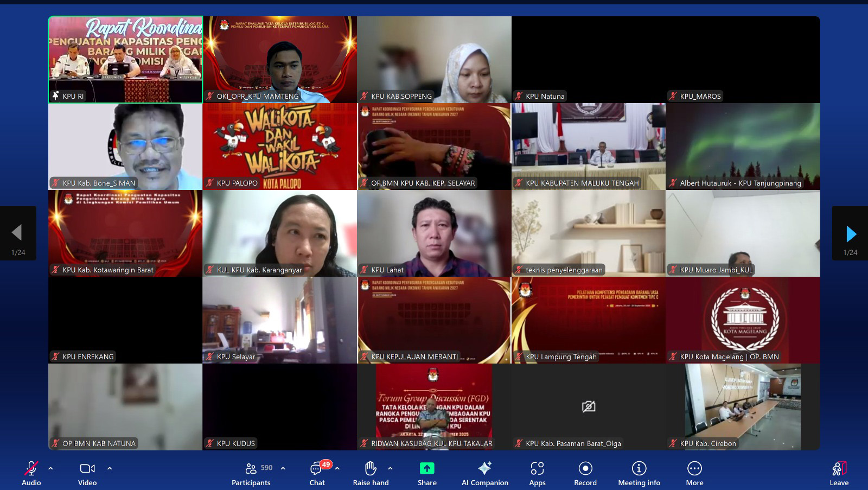Viewport: 868px width, 490px height.
Task: Click the Raise hand icon
Action: point(371,473)
